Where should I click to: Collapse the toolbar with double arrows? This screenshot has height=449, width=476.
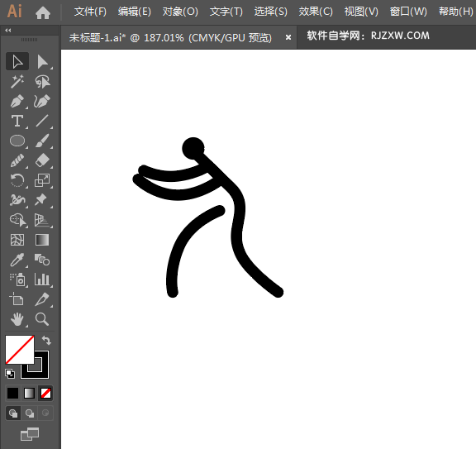pyautogui.click(x=8, y=30)
